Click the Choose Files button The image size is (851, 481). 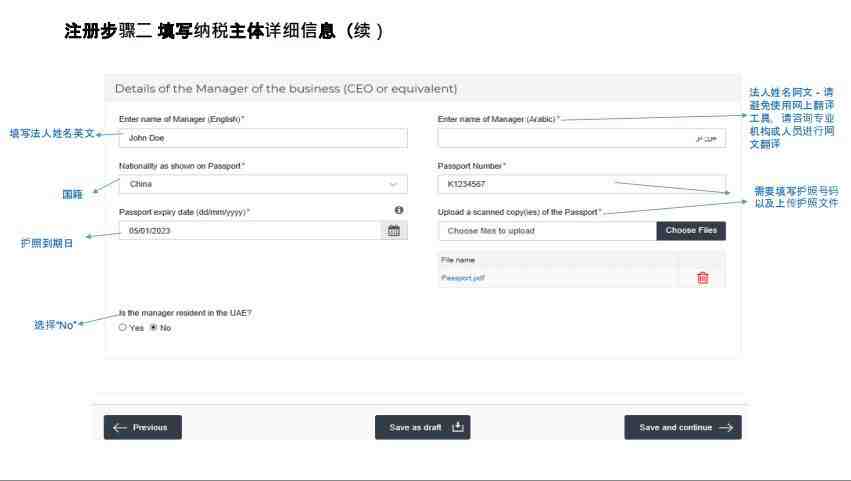coord(691,231)
